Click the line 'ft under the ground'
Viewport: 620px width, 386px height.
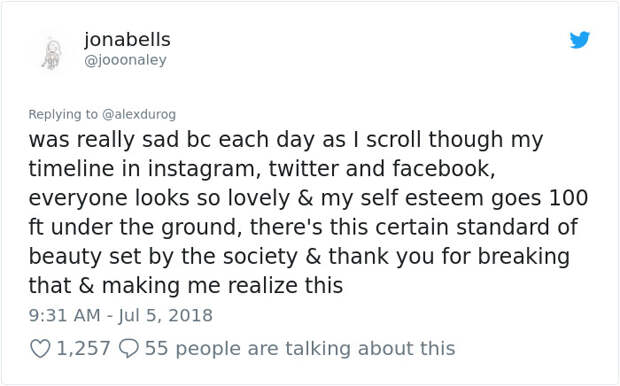click(303, 227)
